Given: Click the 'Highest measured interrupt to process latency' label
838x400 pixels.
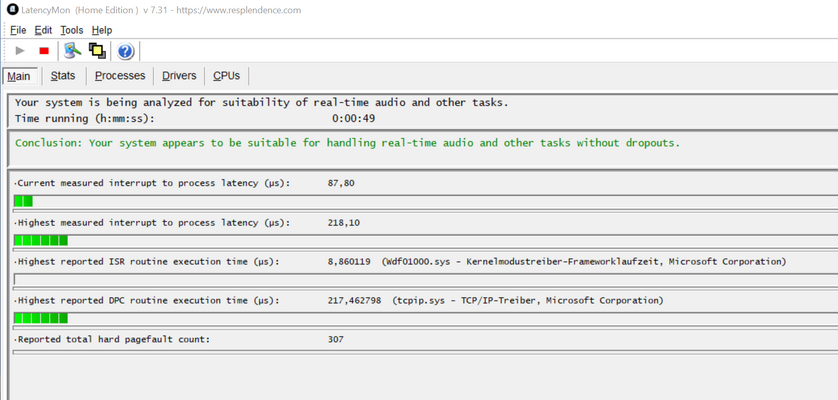Looking at the screenshot, I should coord(152,222).
